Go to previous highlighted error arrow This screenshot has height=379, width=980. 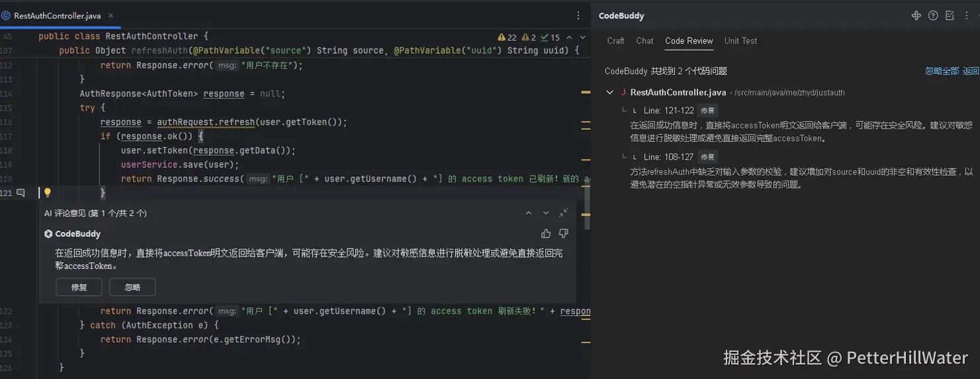[x=570, y=38]
